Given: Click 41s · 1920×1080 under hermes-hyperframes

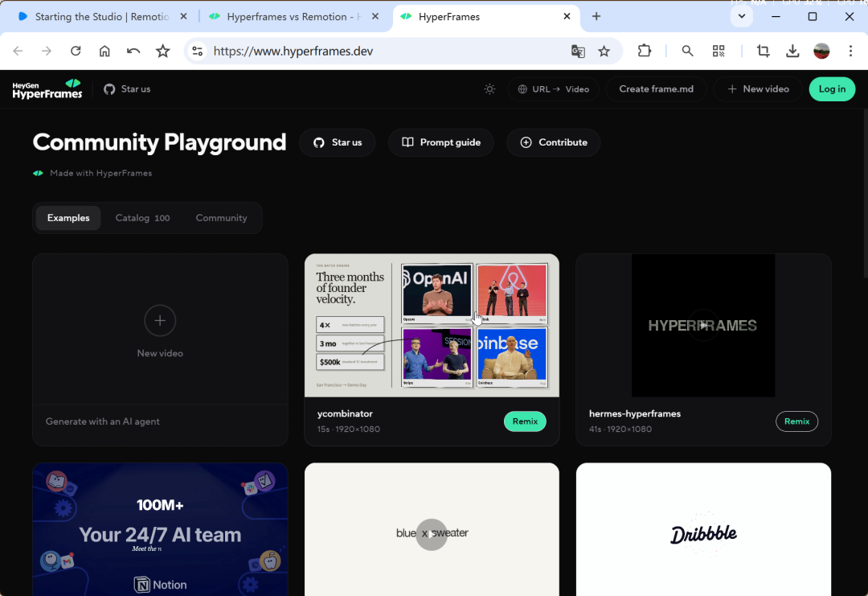Looking at the screenshot, I should coord(620,430).
